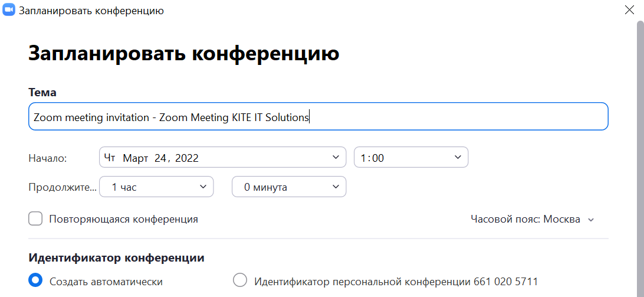Open the start date dropdown arrow
This screenshot has width=644, height=297.
coord(336,157)
